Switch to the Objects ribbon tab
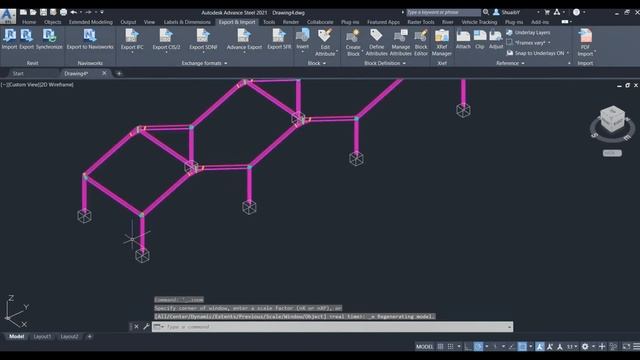The image size is (640, 360). [53, 22]
